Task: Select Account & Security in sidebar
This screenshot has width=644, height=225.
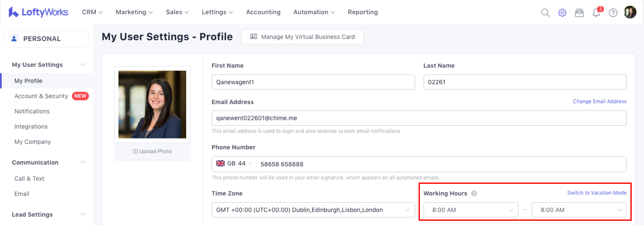Action: (x=41, y=96)
